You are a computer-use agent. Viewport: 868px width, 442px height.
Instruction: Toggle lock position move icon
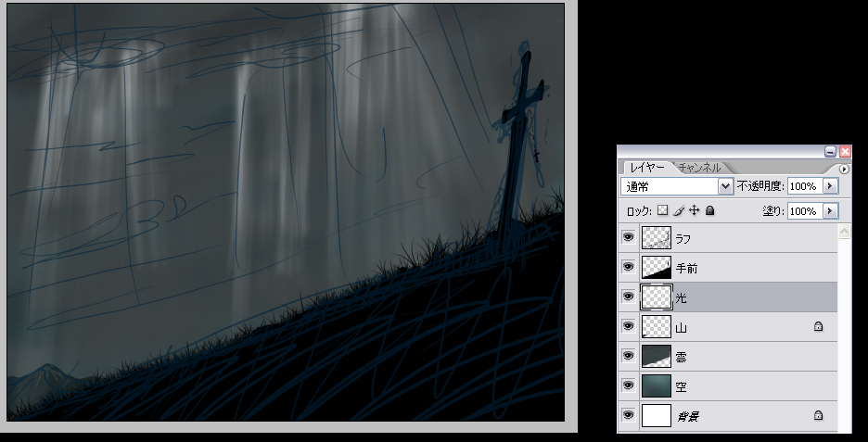click(695, 210)
